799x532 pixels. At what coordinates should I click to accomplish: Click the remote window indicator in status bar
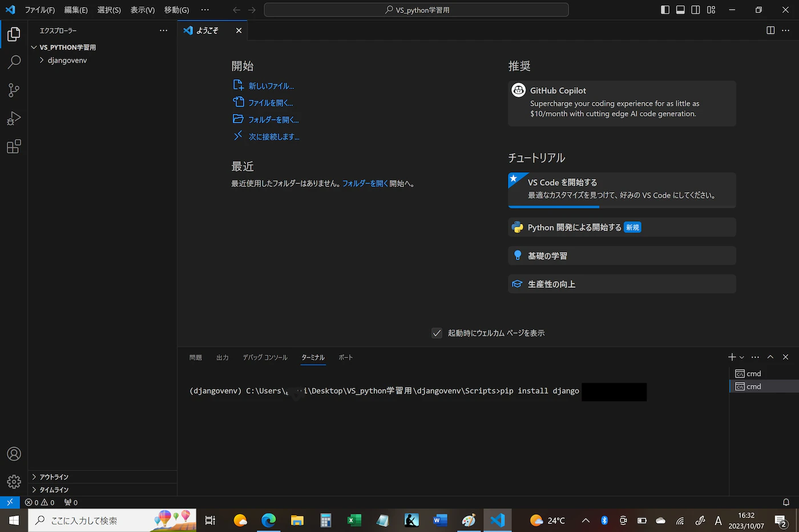10,502
